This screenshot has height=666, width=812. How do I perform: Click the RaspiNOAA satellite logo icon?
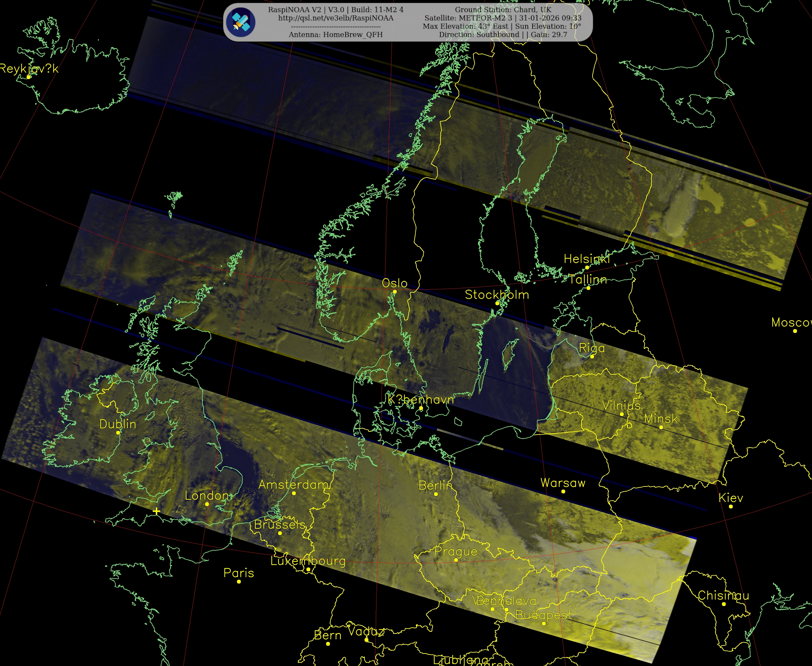pos(241,22)
